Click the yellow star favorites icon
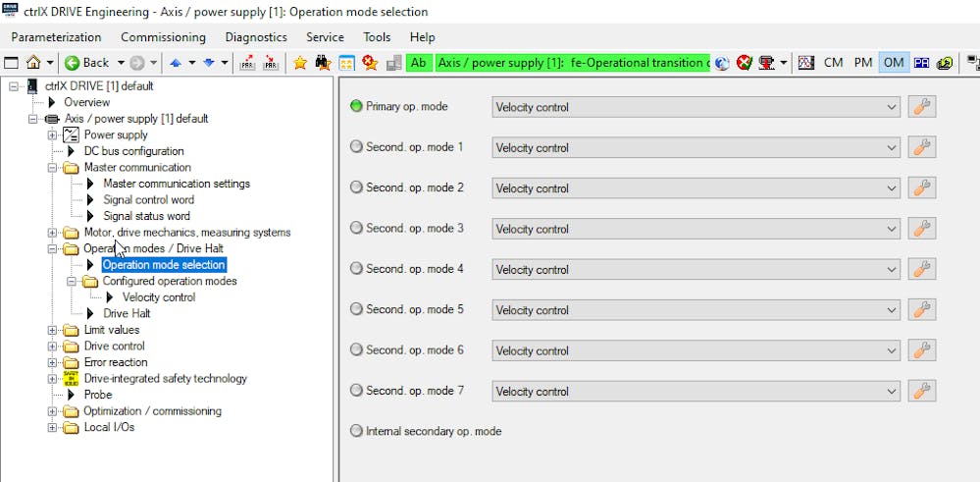Screen dimensions: 980x482 tap(300, 63)
